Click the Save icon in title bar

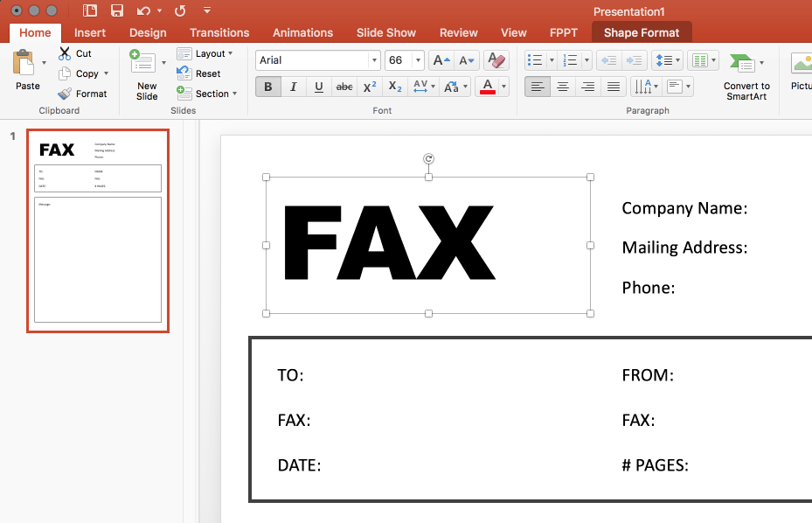coord(116,11)
